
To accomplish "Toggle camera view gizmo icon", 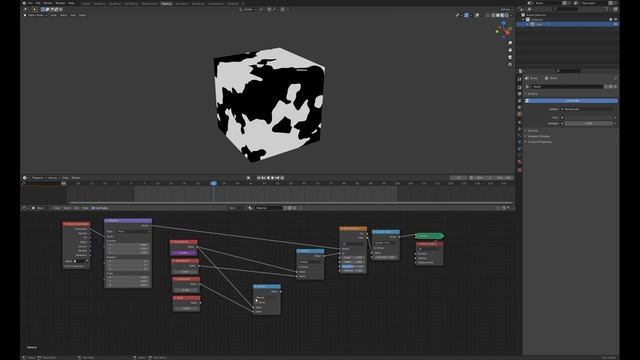I will 510,57.
